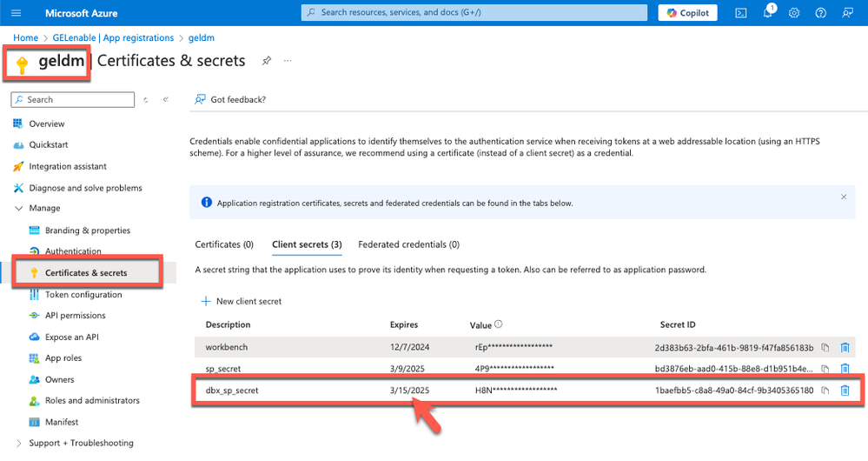868x461 pixels.
Task: Open the Azure portal hamburger menu
Action: click(17, 13)
